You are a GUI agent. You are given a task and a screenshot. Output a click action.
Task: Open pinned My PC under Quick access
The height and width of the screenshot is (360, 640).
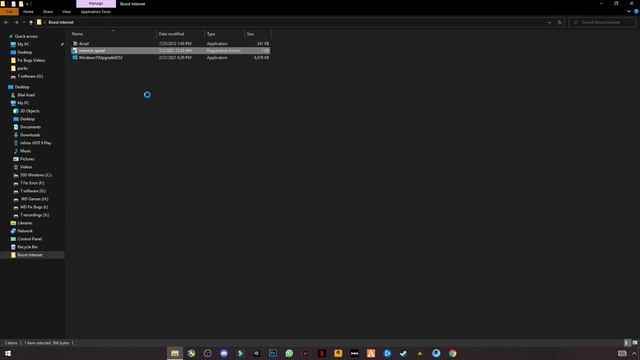coord(23,44)
